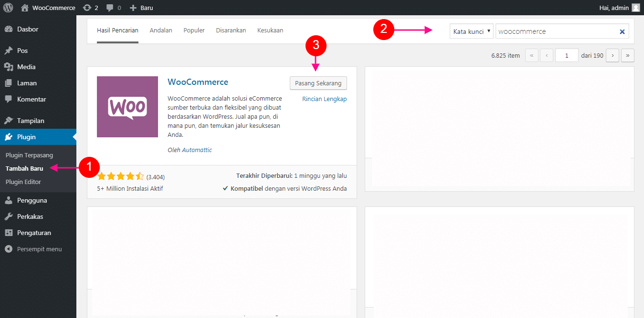Click the Kompatibel compatibility note
Viewport: 644px width, 318px height.
(x=285, y=188)
